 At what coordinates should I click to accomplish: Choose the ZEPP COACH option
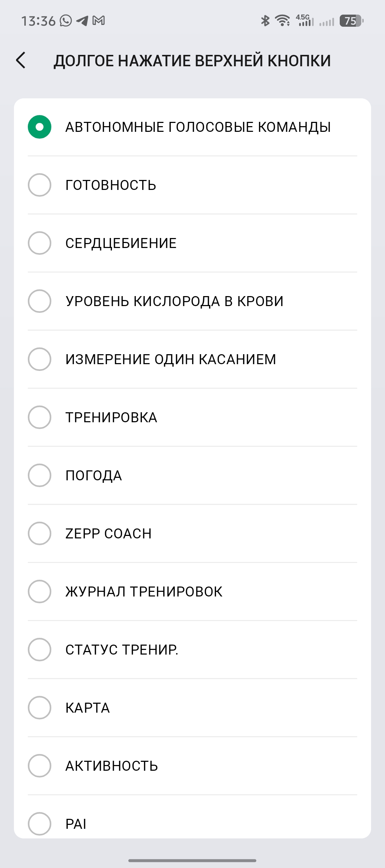40,533
